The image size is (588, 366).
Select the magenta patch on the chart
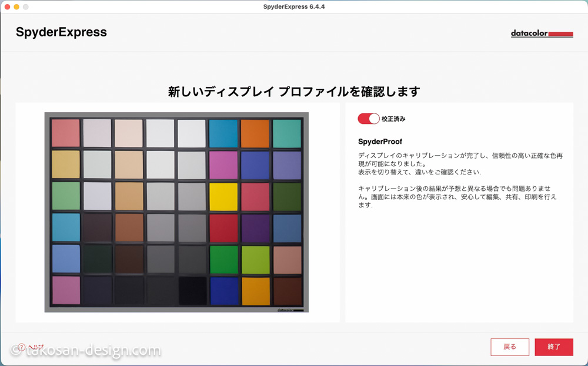click(x=223, y=165)
